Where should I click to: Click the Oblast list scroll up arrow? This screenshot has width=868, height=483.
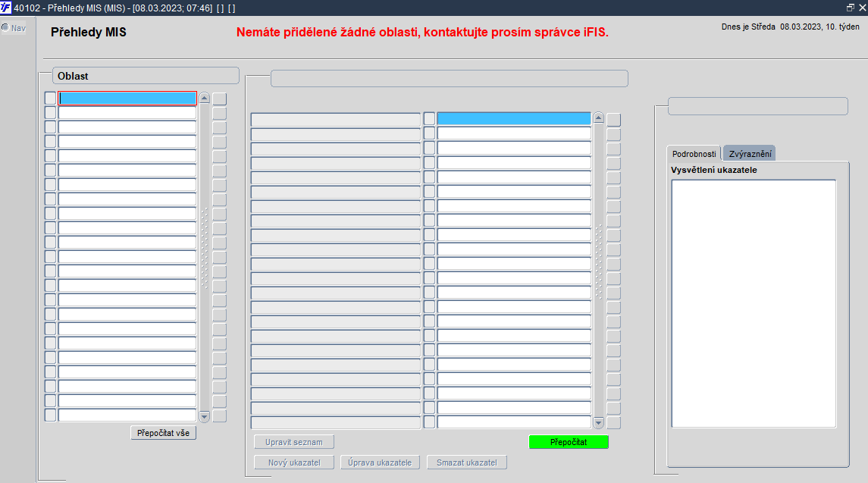(x=204, y=98)
